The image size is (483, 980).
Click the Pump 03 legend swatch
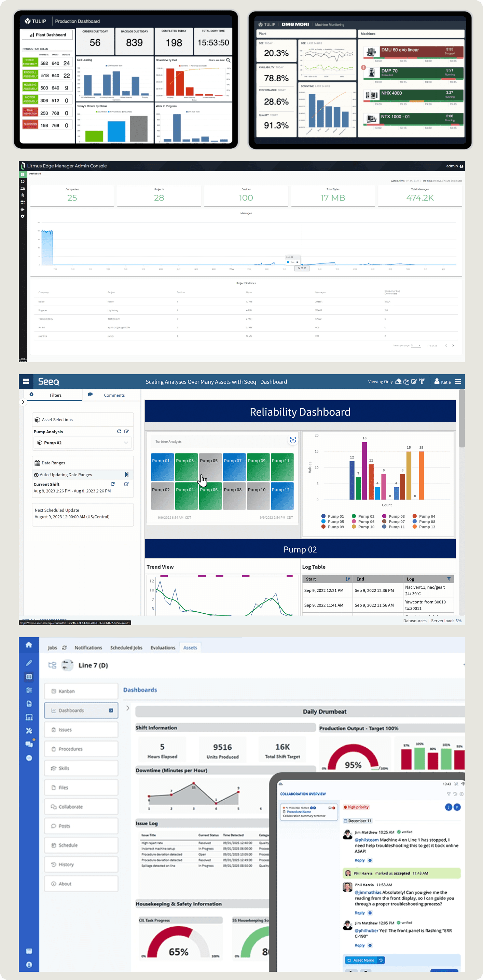[x=384, y=516]
